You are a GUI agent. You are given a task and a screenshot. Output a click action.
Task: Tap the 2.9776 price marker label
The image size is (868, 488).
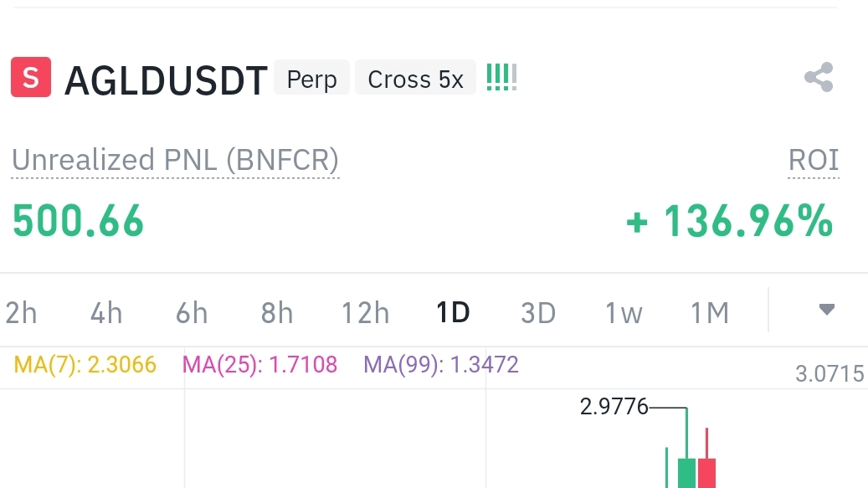614,407
